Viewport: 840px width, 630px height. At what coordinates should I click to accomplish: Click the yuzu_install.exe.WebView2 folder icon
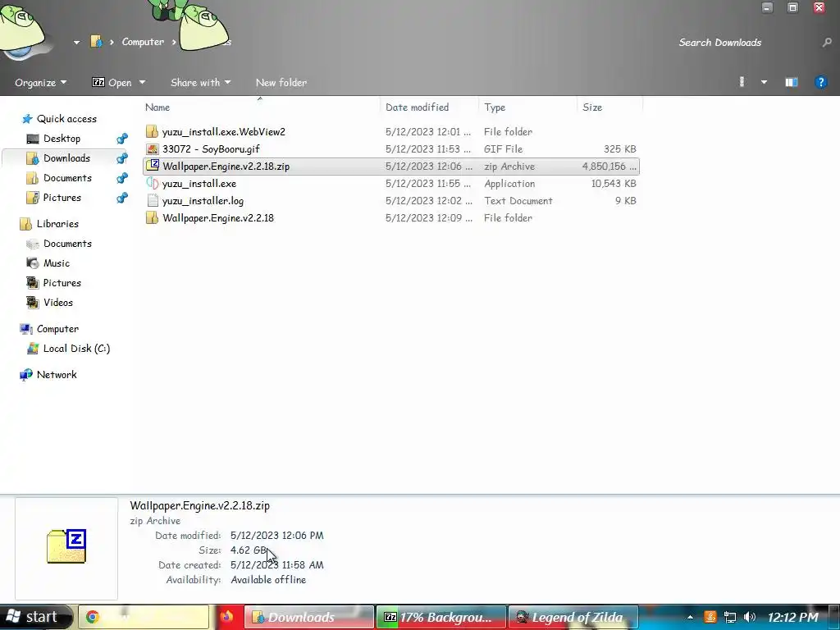tap(152, 131)
